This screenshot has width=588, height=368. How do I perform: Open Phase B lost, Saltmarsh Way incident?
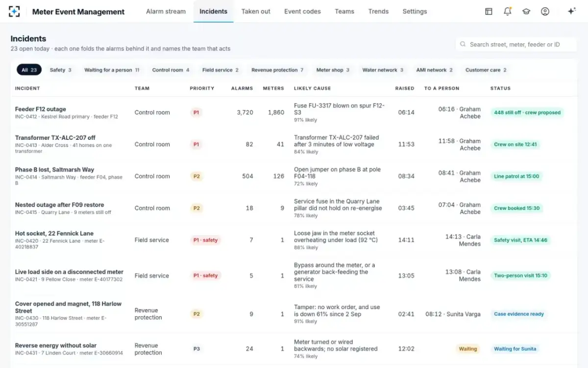click(x=54, y=169)
